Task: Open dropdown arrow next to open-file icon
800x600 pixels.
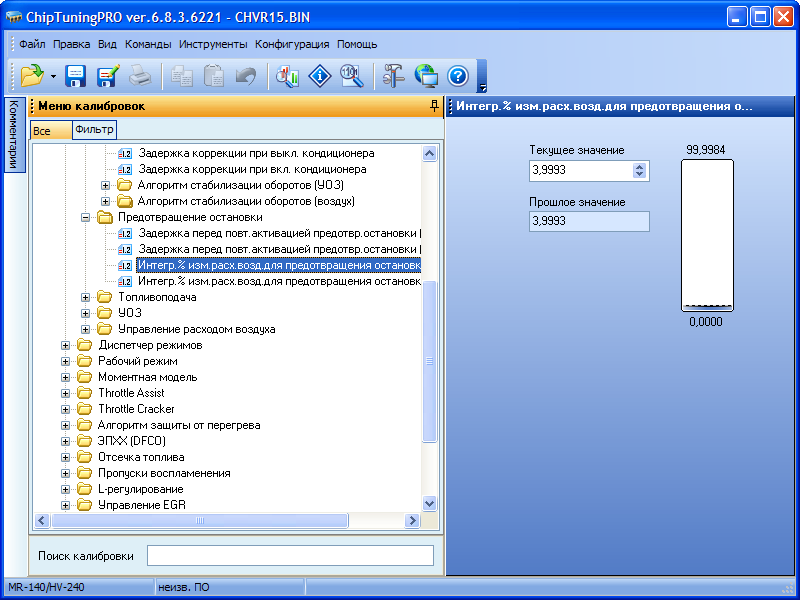Action: (x=52, y=76)
